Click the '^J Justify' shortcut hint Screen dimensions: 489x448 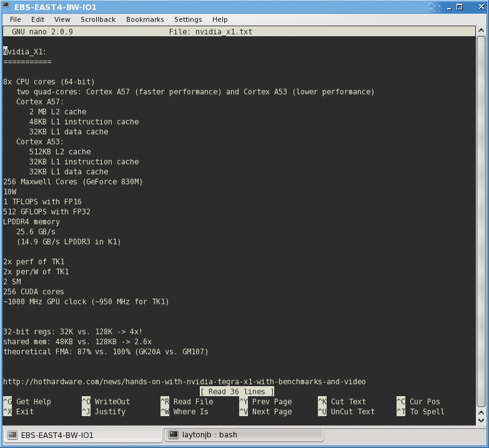point(104,412)
